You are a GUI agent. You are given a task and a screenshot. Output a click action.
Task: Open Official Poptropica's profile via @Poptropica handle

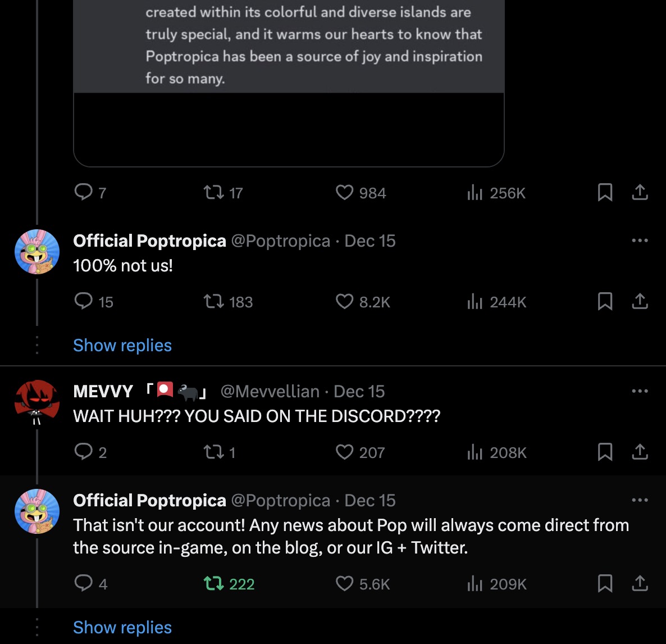pyautogui.click(x=280, y=241)
